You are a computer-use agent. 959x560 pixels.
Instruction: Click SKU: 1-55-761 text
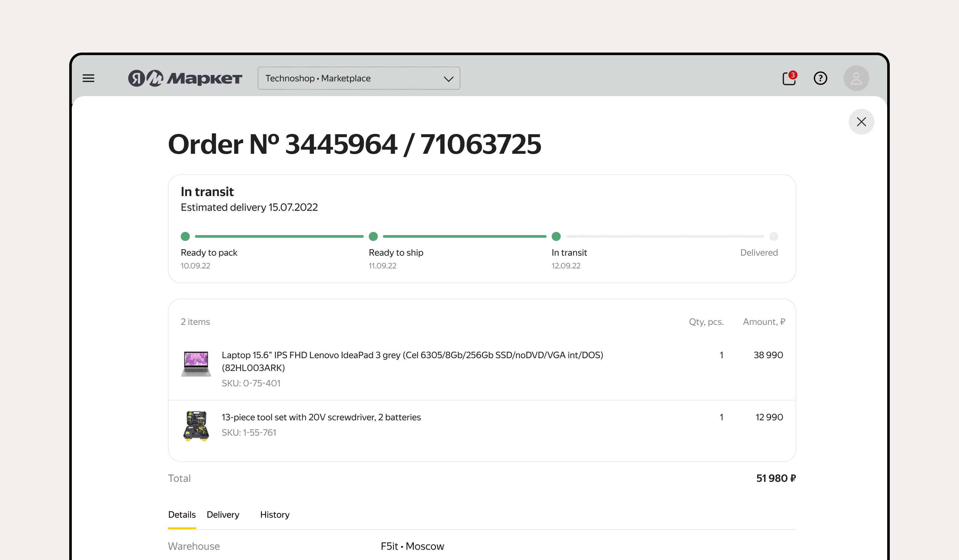point(249,432)
